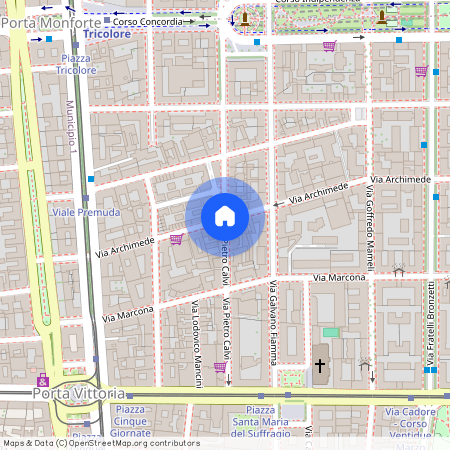450x450 pixels.
Task: Open the OpenStreetMap.org contributors attribution
Action: 134,443
